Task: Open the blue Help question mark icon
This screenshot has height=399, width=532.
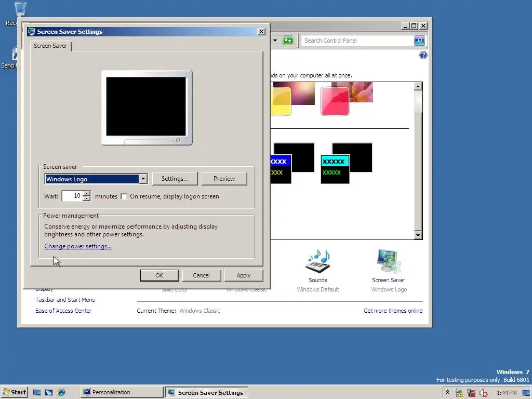Action: coord(423,55)
